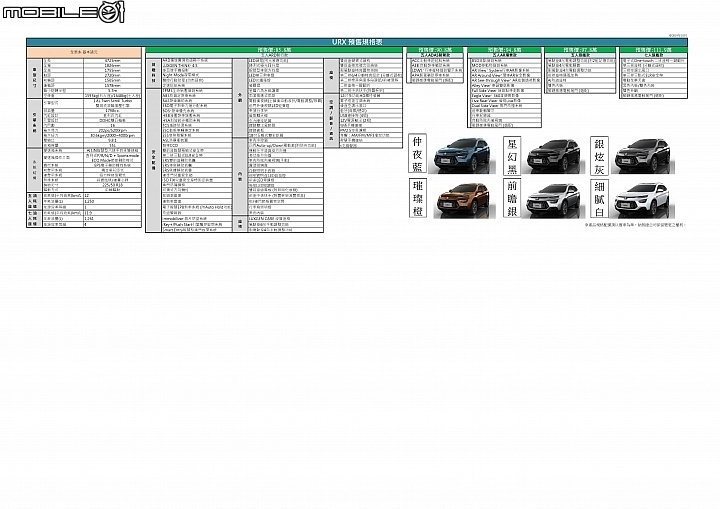Select the 細膩白 color label
720x509 pixels.
599,198
